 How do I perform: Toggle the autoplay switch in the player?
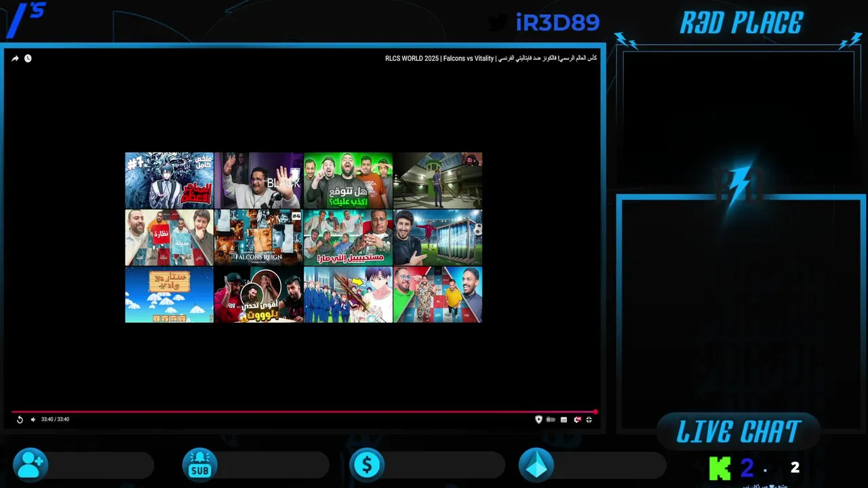click(x=551, y=420)
